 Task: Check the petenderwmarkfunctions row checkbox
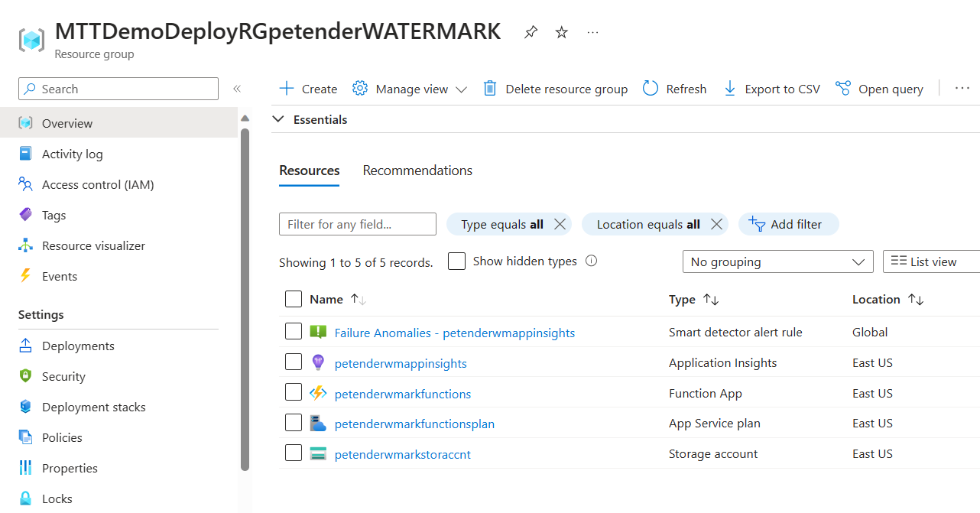[x=294, y=392]
